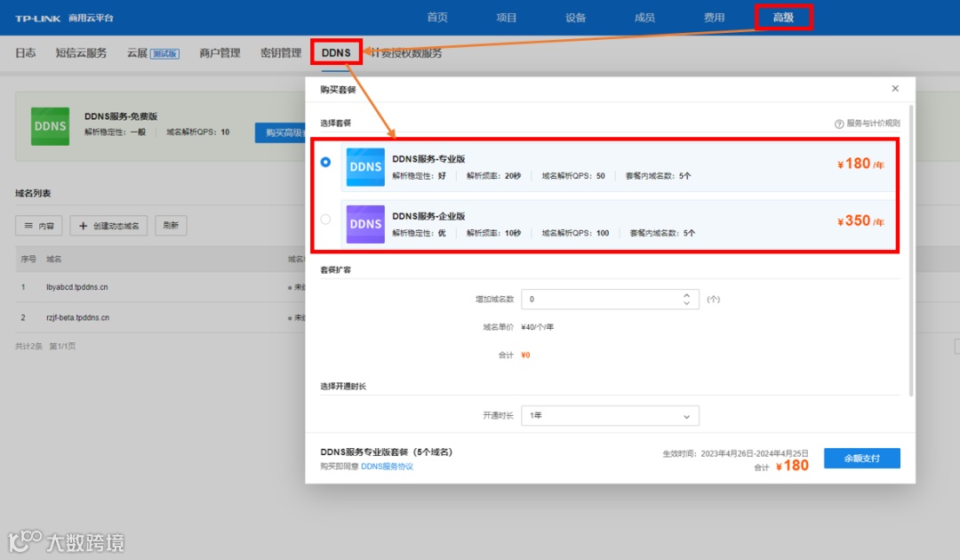The height and width of the screenshot is (560, 960).
Task: Switch to the 云展 tab
Action: (153, 53)
